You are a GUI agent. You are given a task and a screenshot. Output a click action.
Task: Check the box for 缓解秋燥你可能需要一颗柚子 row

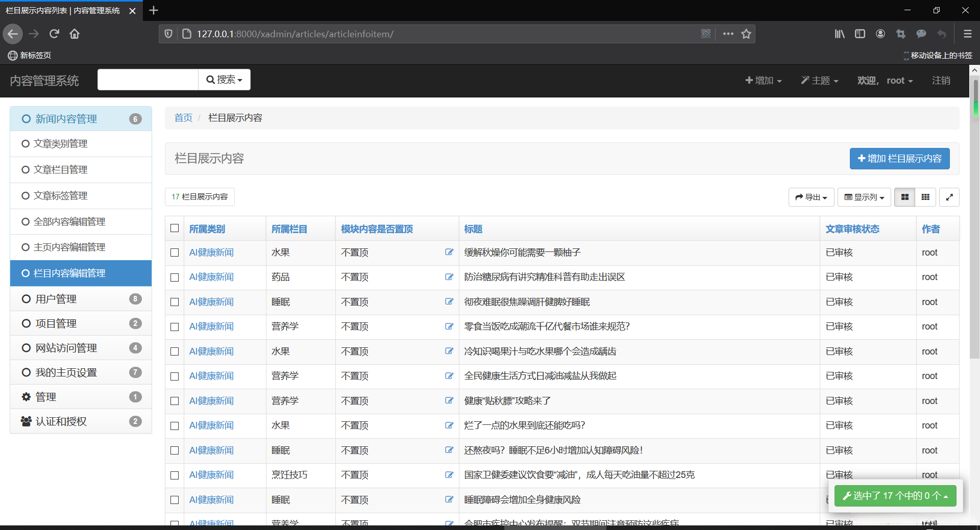tap(175, 253)
